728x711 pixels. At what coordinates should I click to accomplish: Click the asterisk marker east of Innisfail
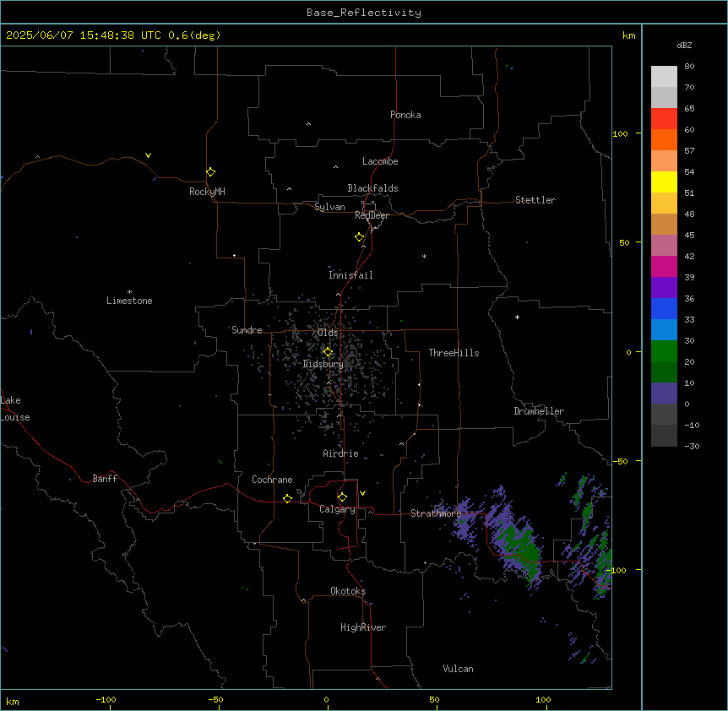tap(424, 256)
